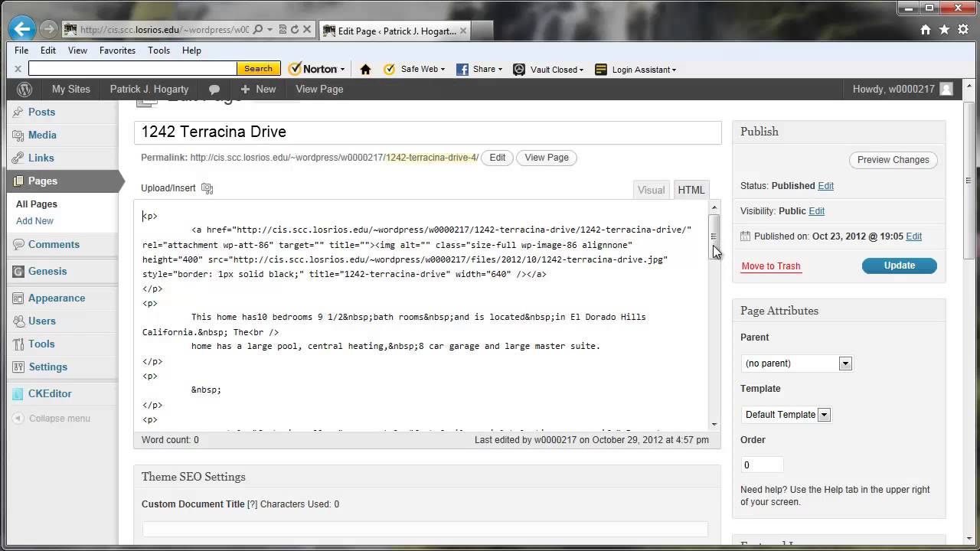Image resolution: width=980 pixels, height=551 pixels.
Task: Click the Genesis icon in the sidebar
Action: pos(18,271)
